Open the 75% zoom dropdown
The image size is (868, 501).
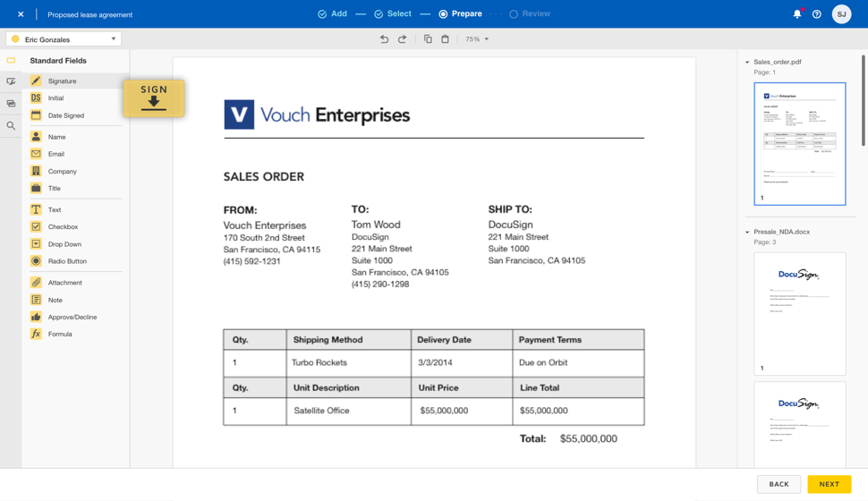click(477, 39)
